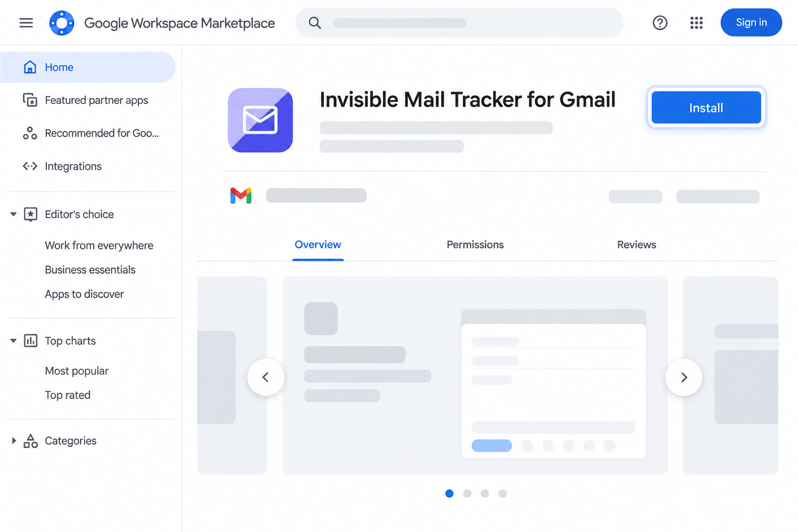Show previous screenshot in carousel

(265, 377)
